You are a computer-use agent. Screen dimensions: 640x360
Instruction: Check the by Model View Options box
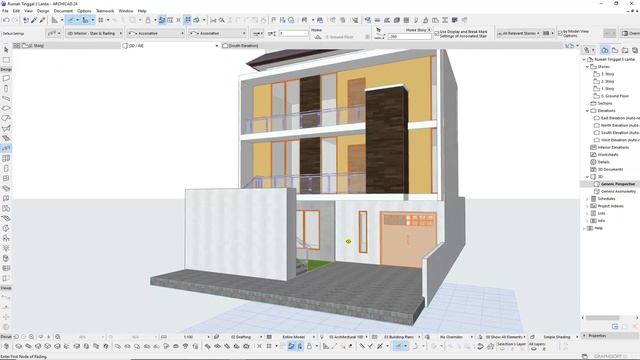click(560, 33)
